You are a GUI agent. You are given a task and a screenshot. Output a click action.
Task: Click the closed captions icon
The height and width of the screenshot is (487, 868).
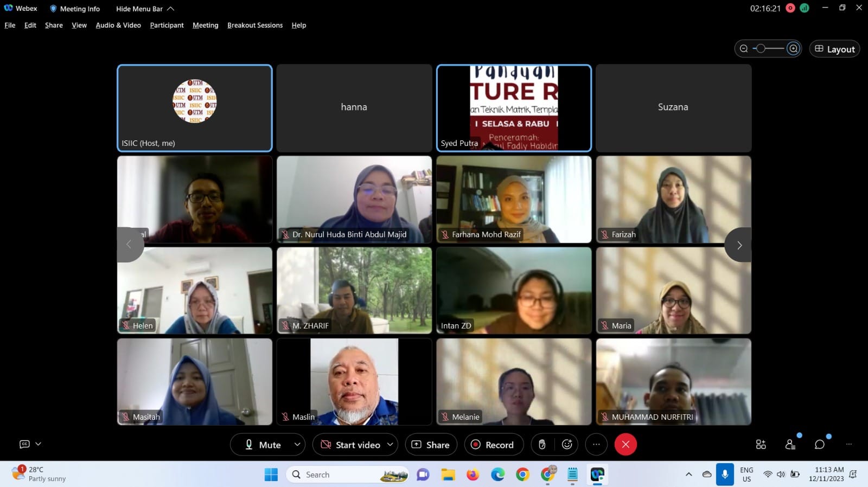pos(24,444)
